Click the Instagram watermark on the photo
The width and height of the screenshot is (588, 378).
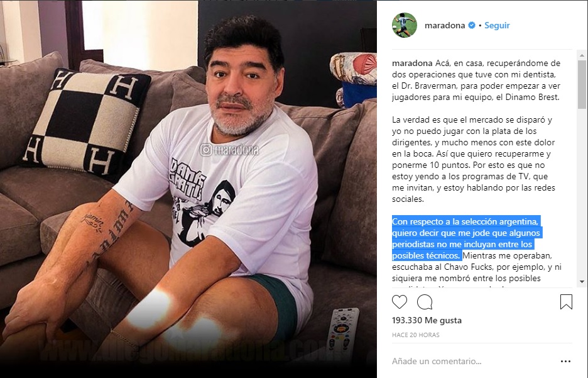coord(229,150)
